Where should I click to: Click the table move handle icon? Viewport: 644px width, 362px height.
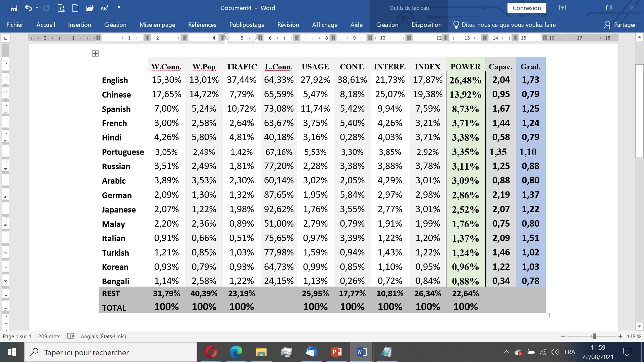95,53
